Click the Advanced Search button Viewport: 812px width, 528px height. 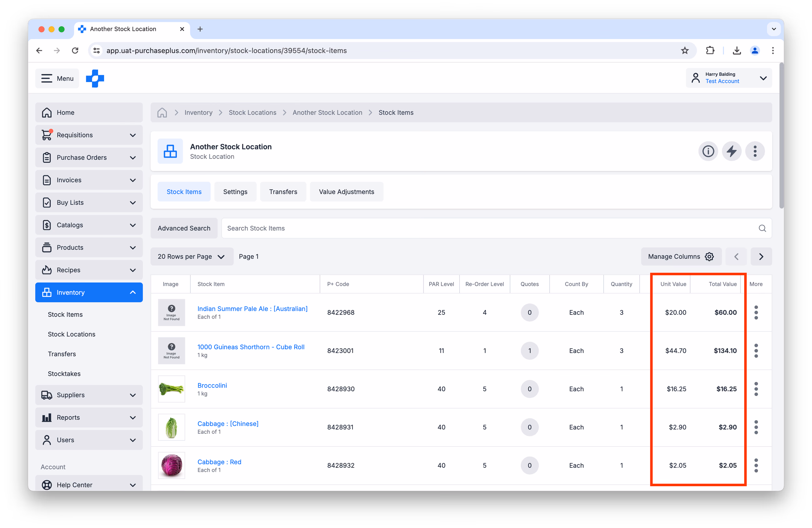pos(184,228)
